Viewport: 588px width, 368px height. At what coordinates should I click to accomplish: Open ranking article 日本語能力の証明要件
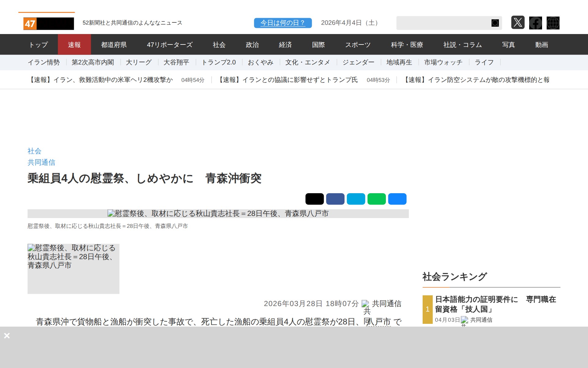(x=496, y=304)
